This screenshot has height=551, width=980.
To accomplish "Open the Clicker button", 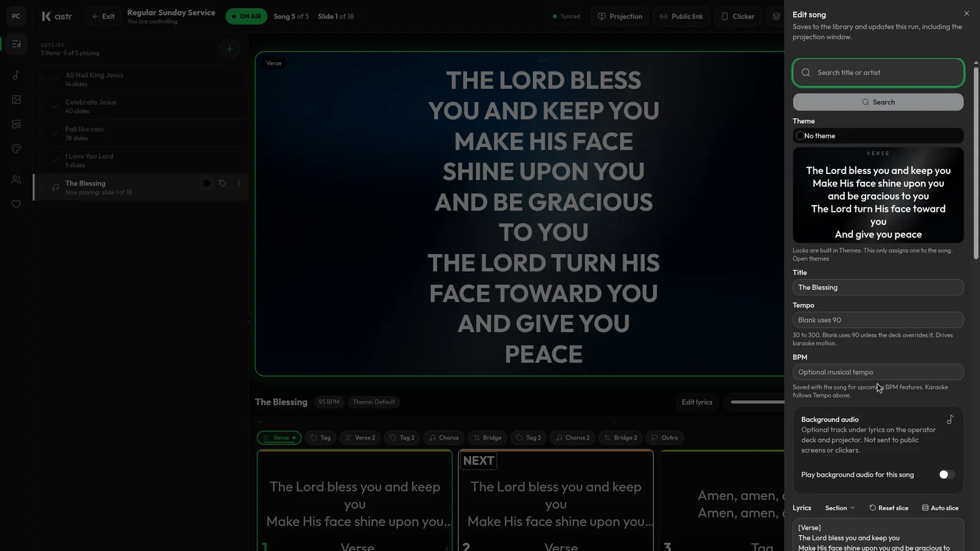I will [737, 17].
